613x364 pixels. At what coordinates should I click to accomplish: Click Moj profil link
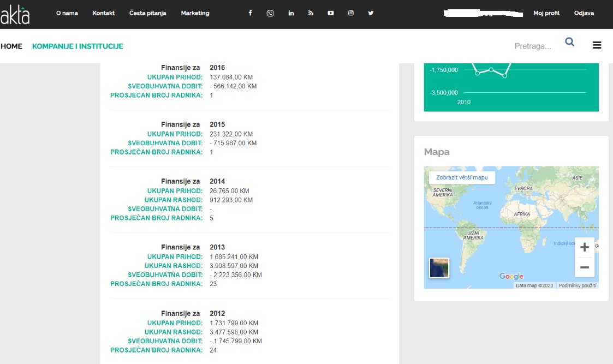click(x=546, y=13)
